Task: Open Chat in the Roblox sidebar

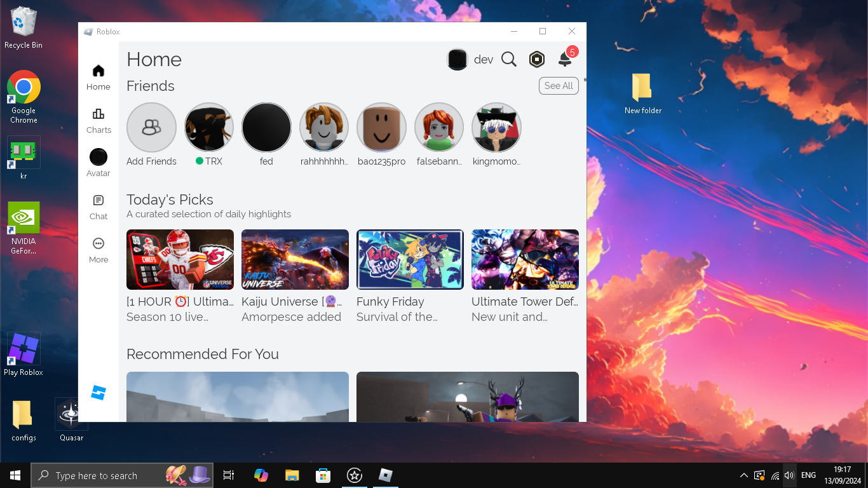Action: pyautogui.click(x=98, y=207)
